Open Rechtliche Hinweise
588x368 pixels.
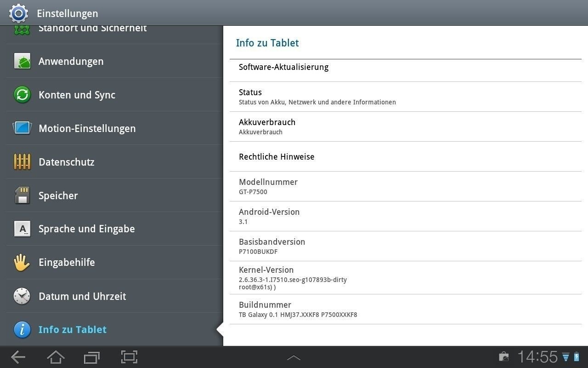click(406, 156)
